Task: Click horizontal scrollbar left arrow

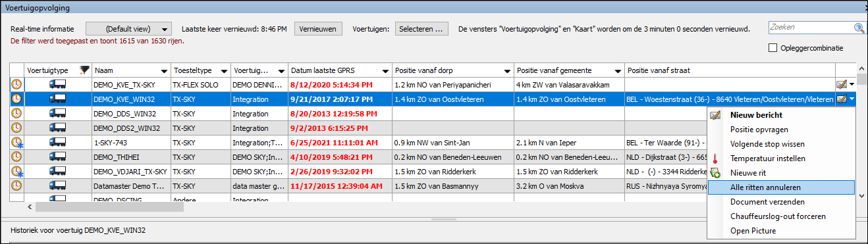Action: pyautogui.click(x=30, y=207)
